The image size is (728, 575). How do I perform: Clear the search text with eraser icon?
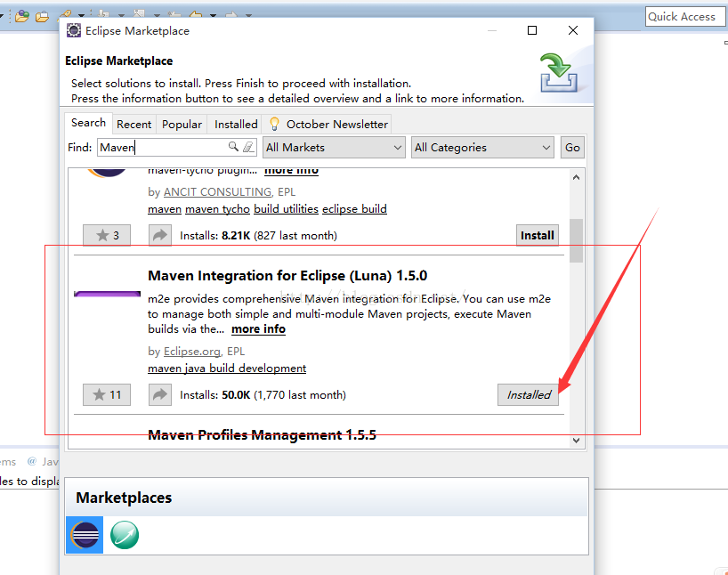(248, 147)
